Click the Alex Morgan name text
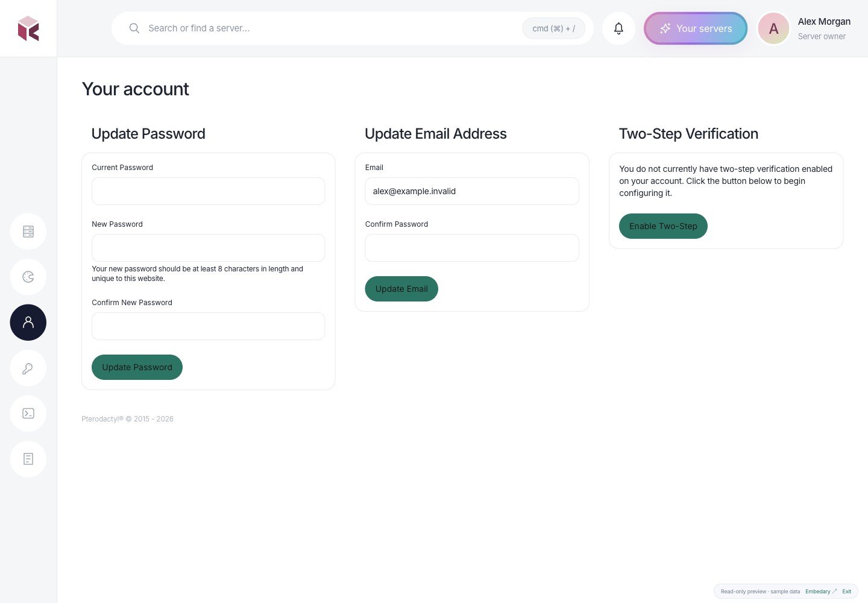The image size is (868, 603). click(x=824, y=22)
